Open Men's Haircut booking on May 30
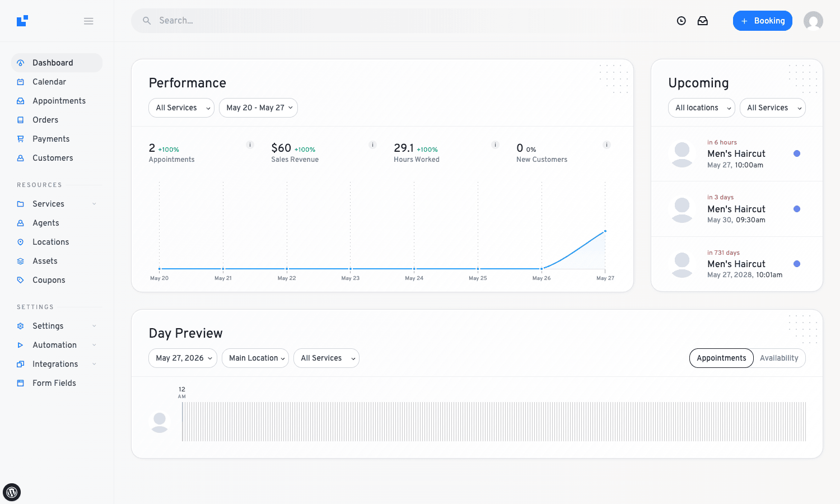The width and height of the screenshot is (840, 504). 736,209
